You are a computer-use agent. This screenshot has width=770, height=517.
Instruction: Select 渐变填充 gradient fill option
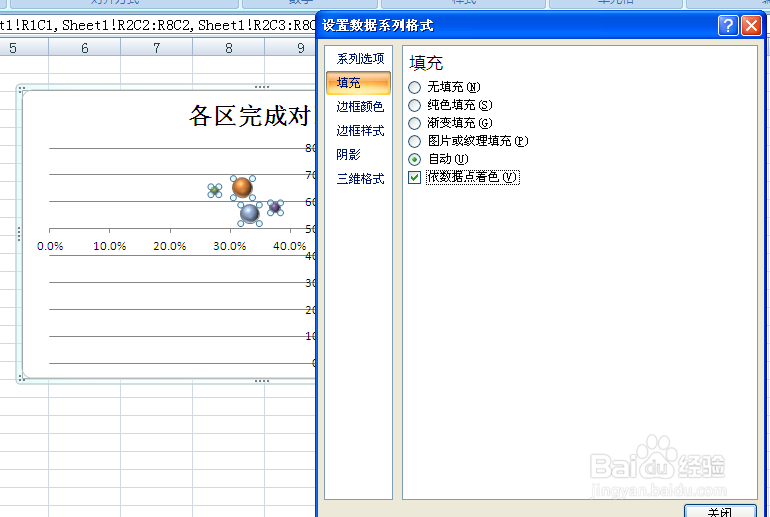click(415, 123)
